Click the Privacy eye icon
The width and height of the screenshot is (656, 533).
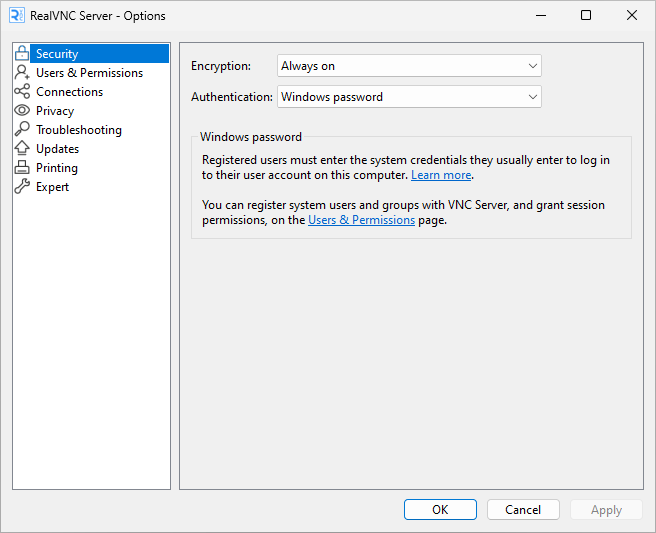click(x=22, y=110)
